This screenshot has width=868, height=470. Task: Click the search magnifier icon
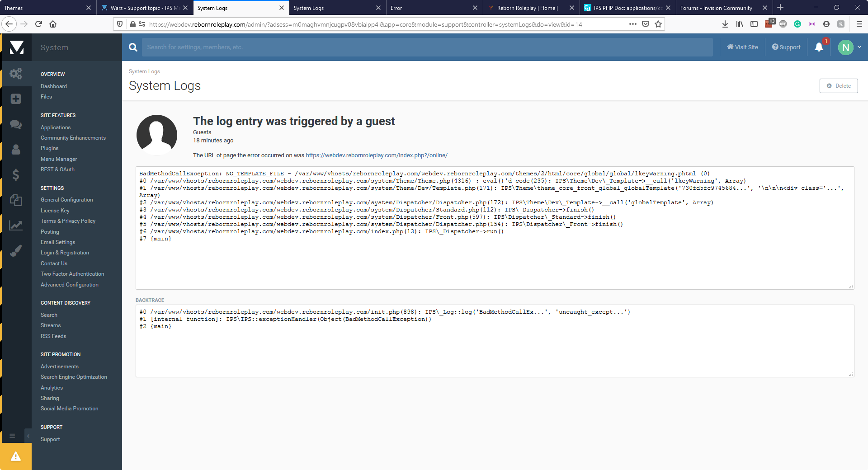[133, 47]
